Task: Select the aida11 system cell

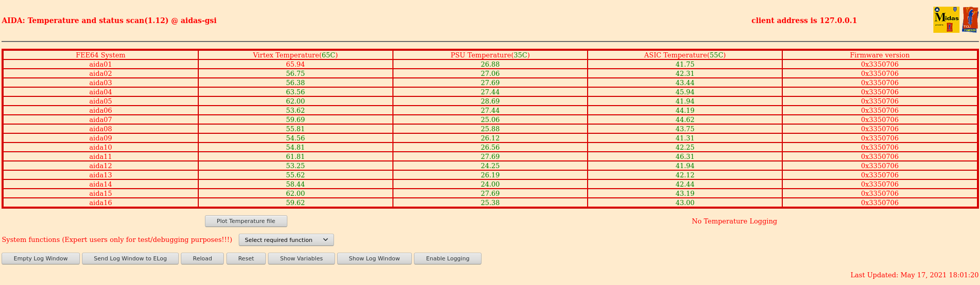Action: click(x=100, y=156)
